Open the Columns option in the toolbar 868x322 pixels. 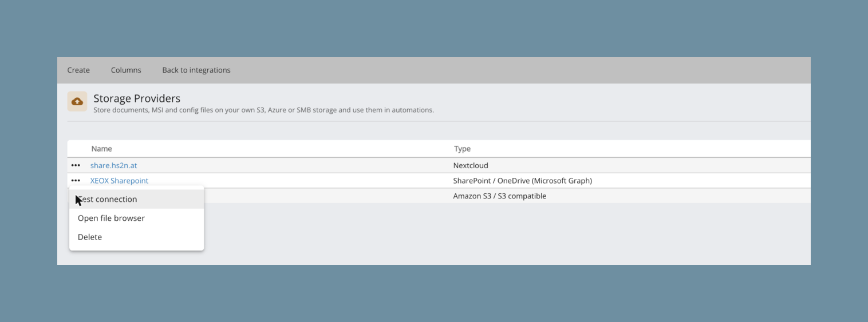pyautogui.click(x=126, y=70)
